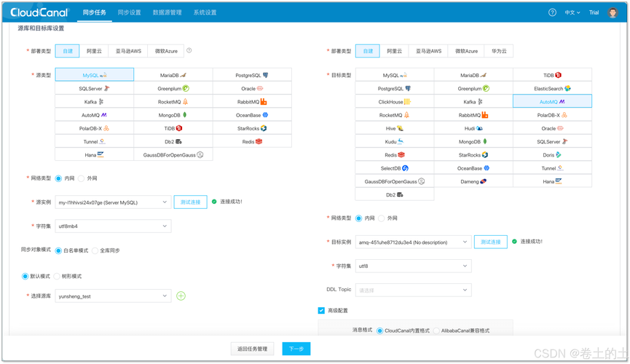
Task: Select RocketMQ source type
Action: point(173,102)
